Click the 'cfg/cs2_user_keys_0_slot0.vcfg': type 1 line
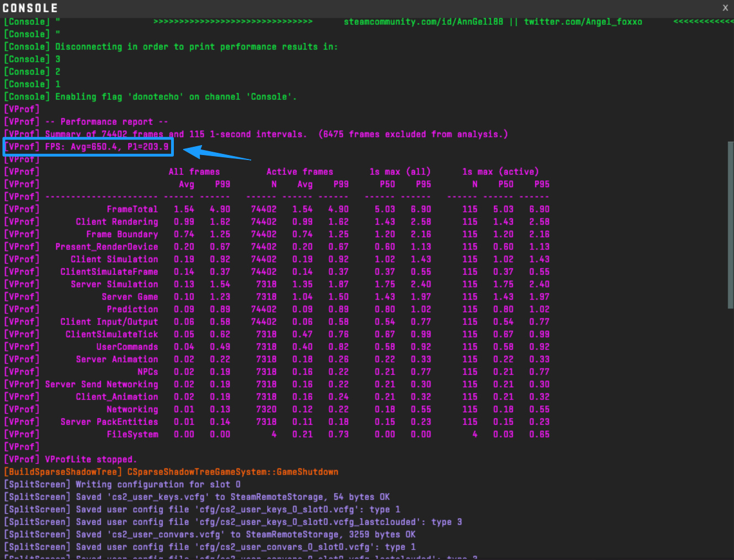734x560 pixels. (202, 509)
